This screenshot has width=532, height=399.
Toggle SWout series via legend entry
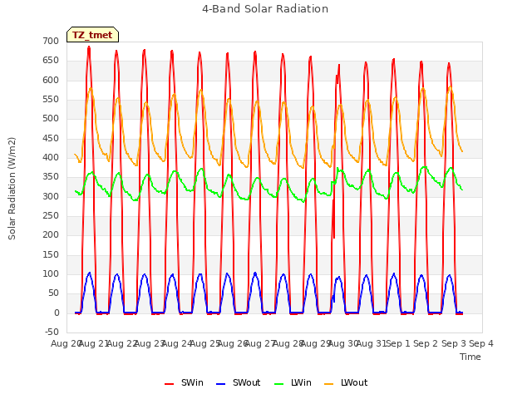point(238,382)
